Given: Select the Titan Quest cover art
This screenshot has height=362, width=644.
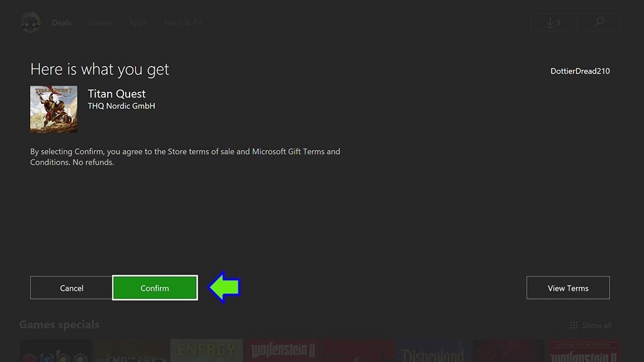Looking at the screenshot, I should click(x=53, y=109).
